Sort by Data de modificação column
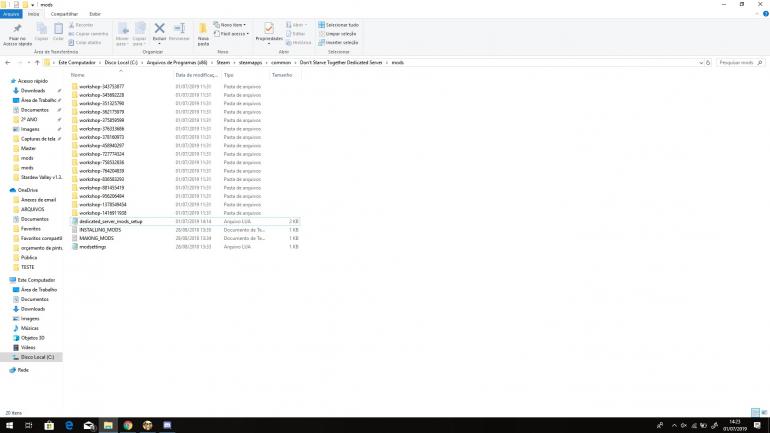The image size is (770, 433). [197, 75]
